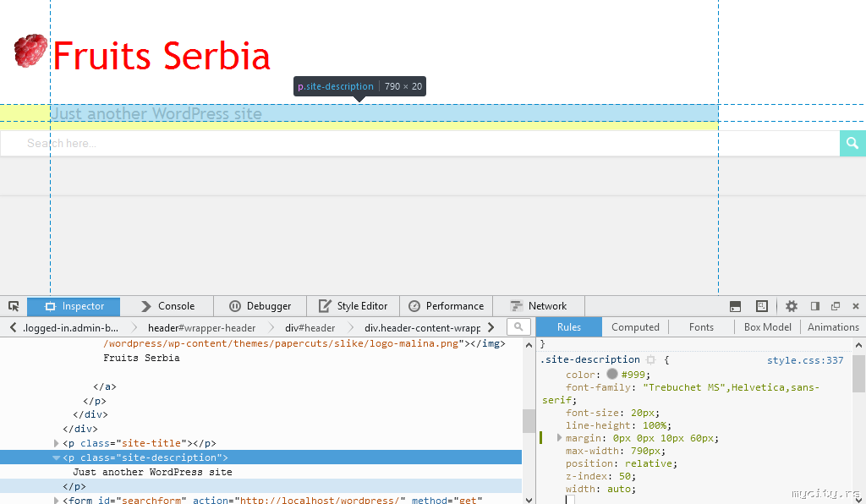Select the "Just another WordPress site" text node

[152, 472]
